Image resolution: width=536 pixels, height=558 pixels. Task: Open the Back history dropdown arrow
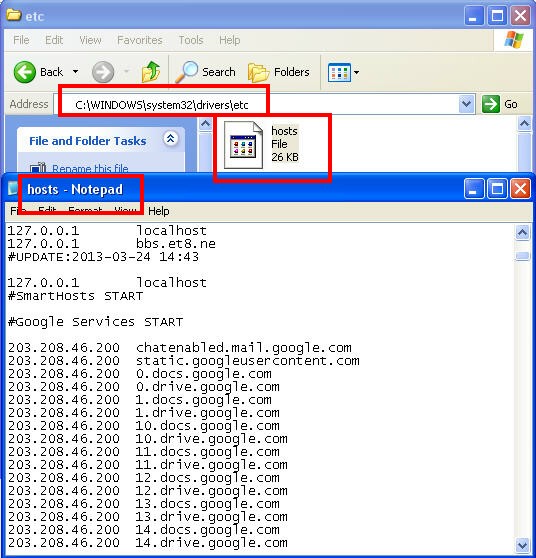[75, 72]
